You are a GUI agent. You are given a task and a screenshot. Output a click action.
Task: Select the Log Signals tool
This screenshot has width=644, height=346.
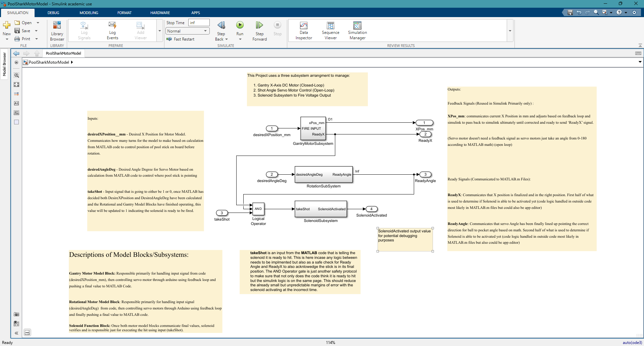click(84, 30)
